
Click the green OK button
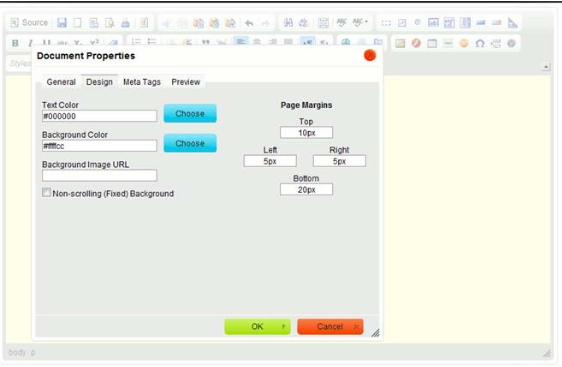coord(257,327)
